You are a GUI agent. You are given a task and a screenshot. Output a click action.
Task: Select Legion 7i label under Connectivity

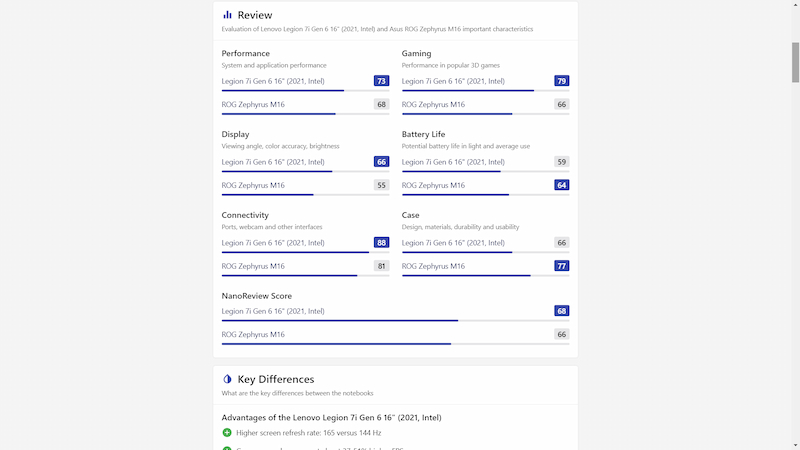tap(273, 243)
